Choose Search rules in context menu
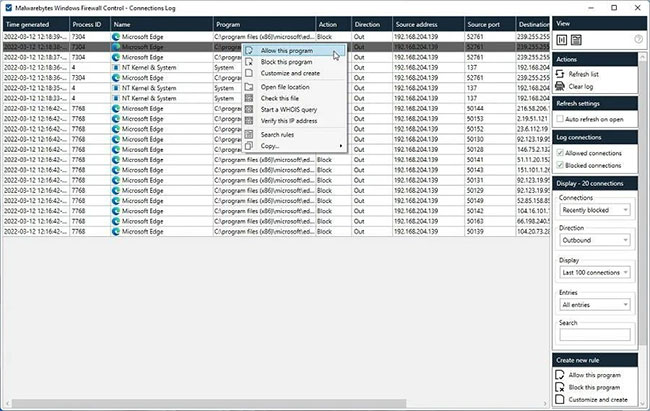This screenshot has width=650, height=411. [x=294, y=135]
